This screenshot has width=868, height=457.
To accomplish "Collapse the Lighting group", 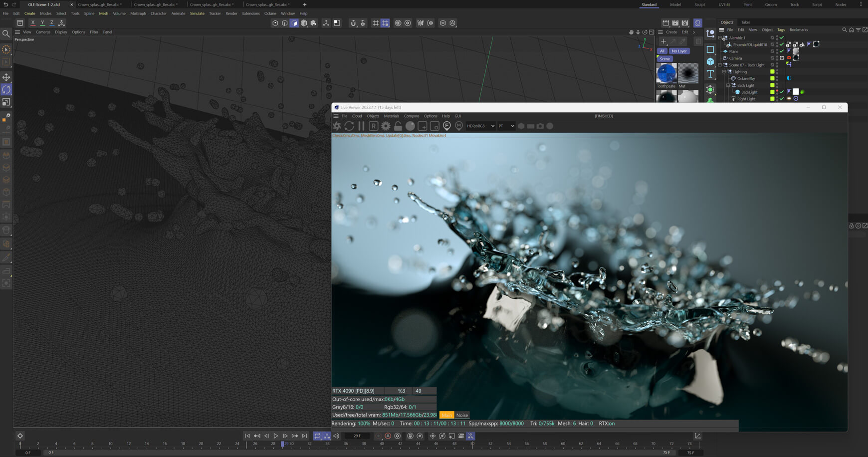I will (724, 72).
